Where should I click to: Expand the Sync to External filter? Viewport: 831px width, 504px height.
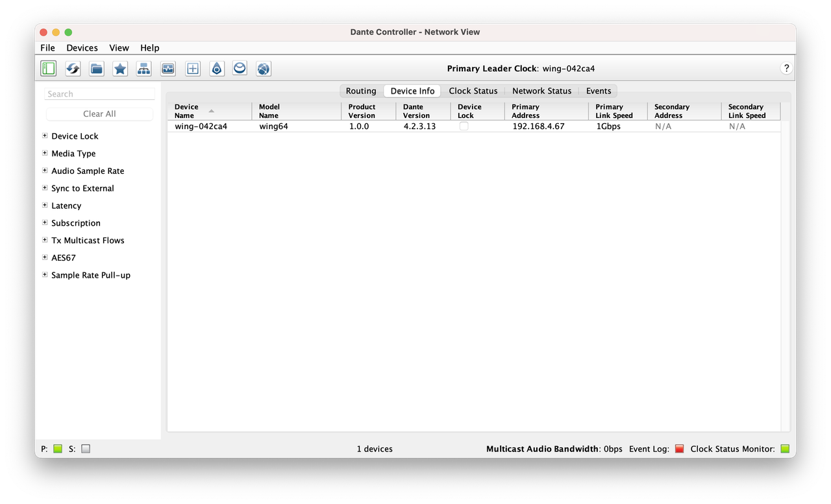click(45, 188)
